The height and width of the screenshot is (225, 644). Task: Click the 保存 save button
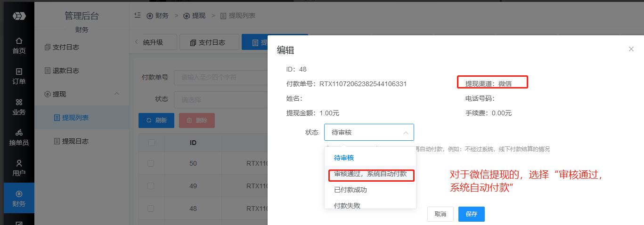pos(471,214)
